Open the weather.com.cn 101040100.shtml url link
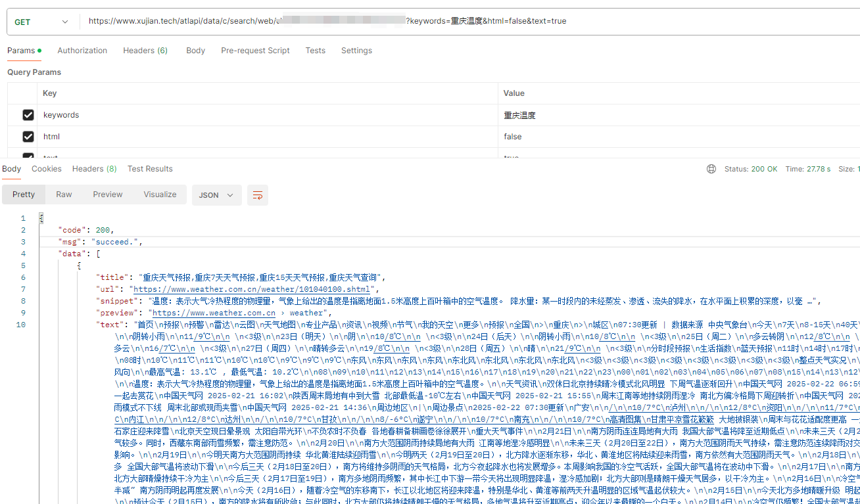Viewport: 860px width, 504px height. click(253, 289)
